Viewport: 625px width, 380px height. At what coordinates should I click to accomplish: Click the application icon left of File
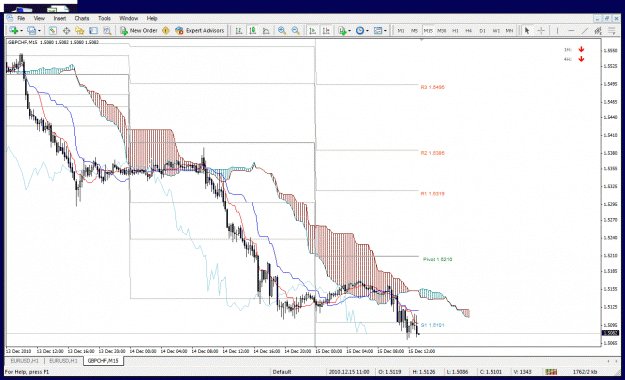click(10, 18)
